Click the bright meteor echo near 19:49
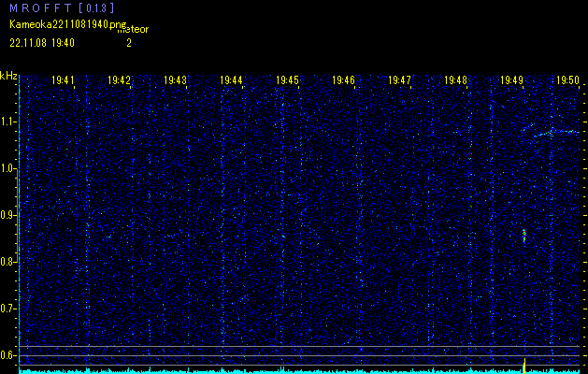The height and width of the screenshot is (374, 588). click(x=523, y=236)
